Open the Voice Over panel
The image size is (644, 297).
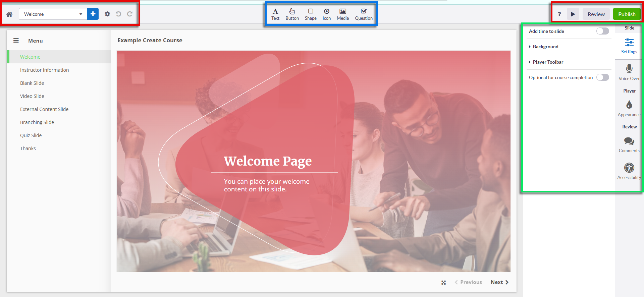point(629,72)
